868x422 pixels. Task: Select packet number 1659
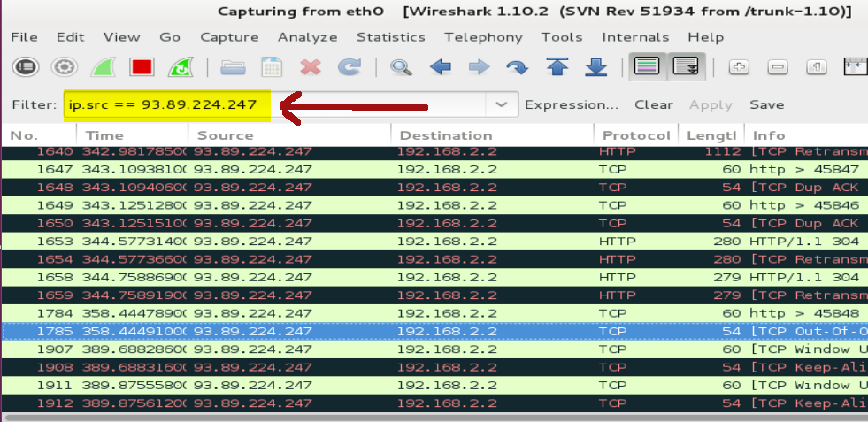click(x=434, y=295)
